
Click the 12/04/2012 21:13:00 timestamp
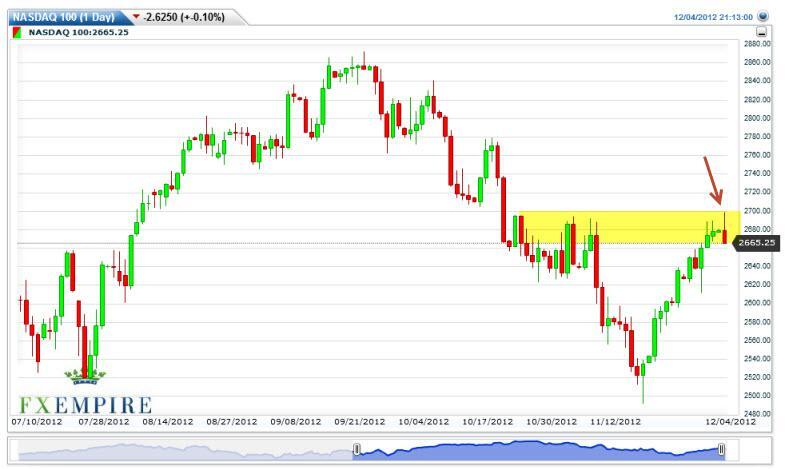click(x=713, y=17)
